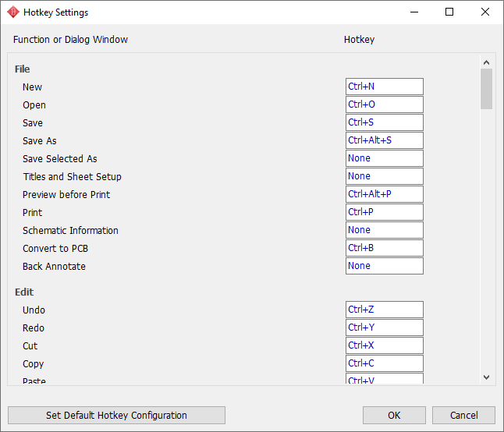Click the Hotkey Settings app icon
This screenshot has width=504, height=432.
(13, 12)
